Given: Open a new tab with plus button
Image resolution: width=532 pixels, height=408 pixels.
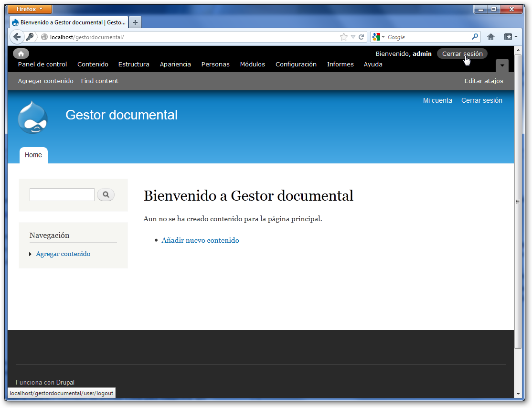Looking at the screenshot, I should click(135, 22).
